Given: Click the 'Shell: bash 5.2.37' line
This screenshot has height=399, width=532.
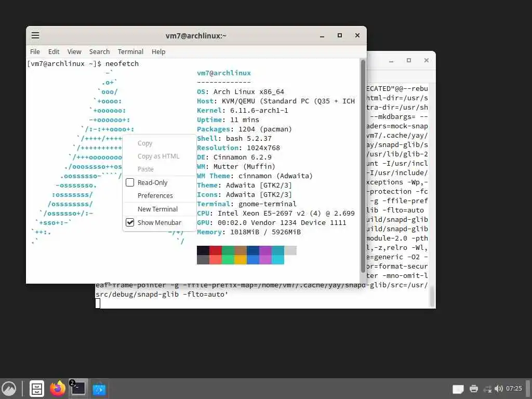Looking at the screenshot, I should pyautogui.click(x=234, y=138).
